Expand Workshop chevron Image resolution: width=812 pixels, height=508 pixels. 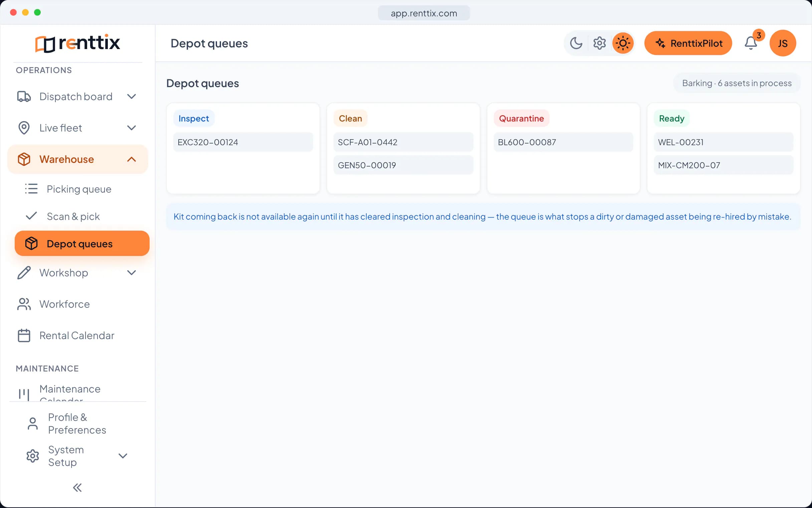132,273
